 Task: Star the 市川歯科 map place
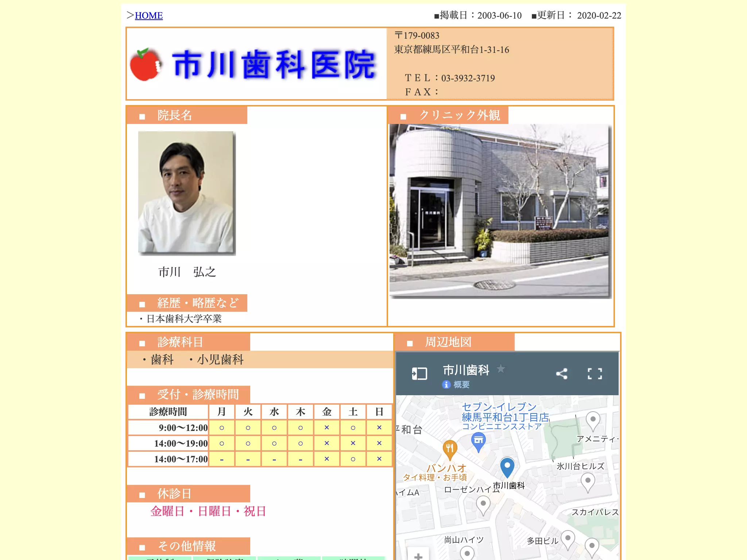501,369
